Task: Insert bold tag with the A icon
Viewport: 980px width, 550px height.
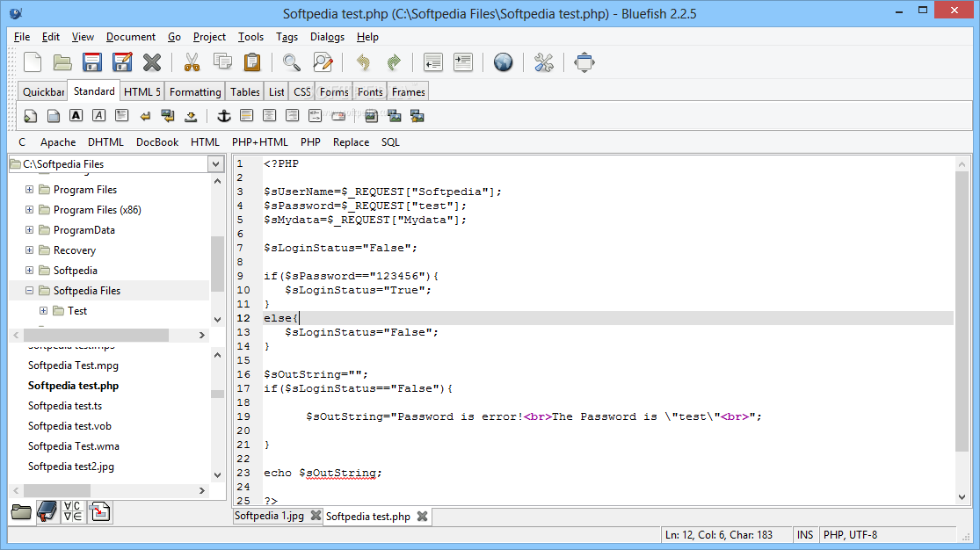Action: (76, 116)
